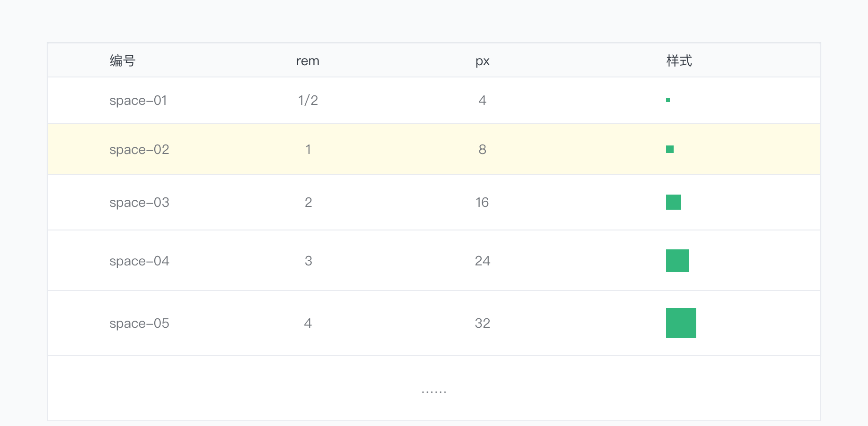Select the space-04 green square swatch

(677, 261)
